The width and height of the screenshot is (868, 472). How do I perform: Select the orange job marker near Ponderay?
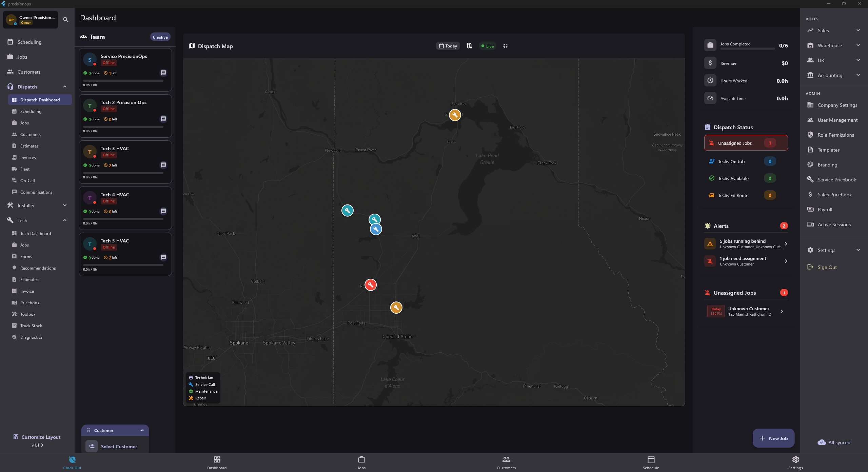(x=455, y=115)
